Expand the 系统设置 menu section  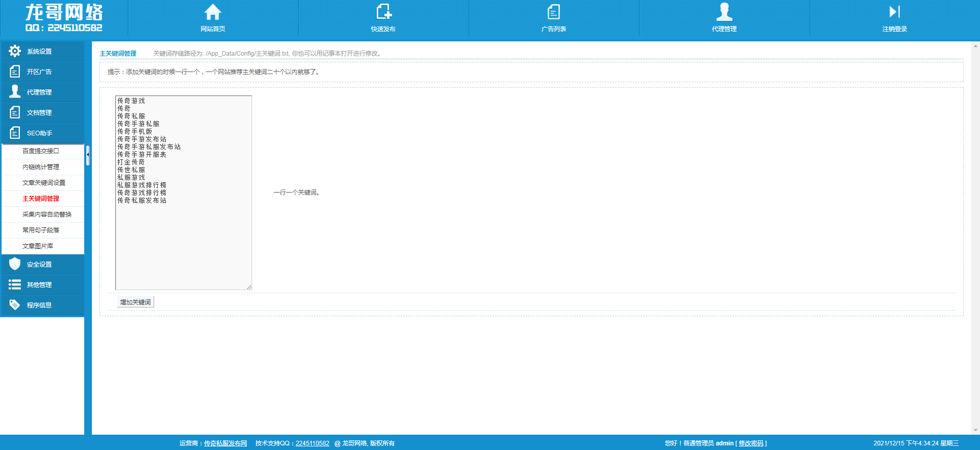click(42, 51)
